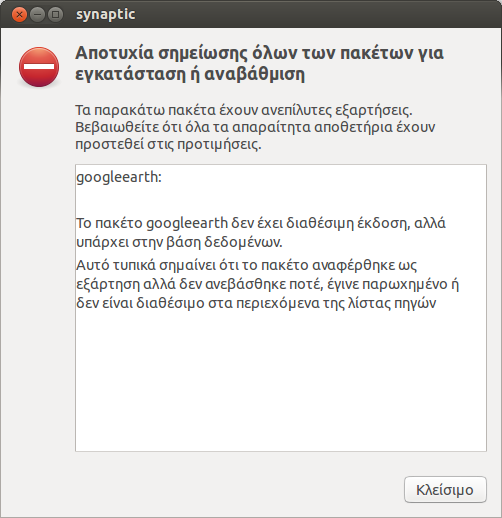Image resolution: width=502 pixels, height=518 pixels.
Task: Maximize the synaptic dialog window
Action: (55, 15)
